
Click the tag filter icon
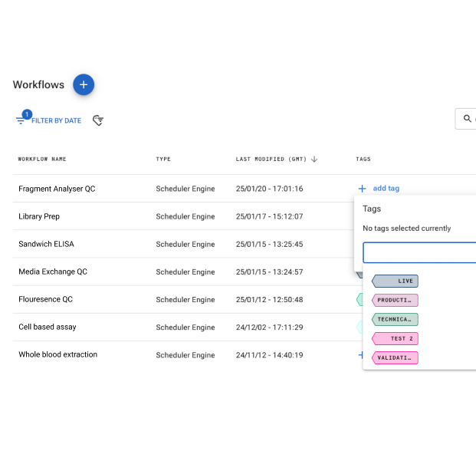point(98,120)
